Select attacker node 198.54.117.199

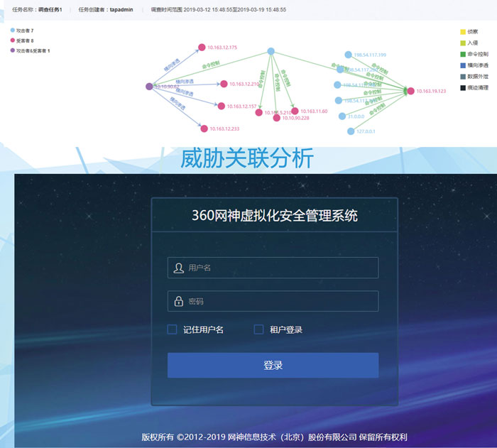coord(348,55)
